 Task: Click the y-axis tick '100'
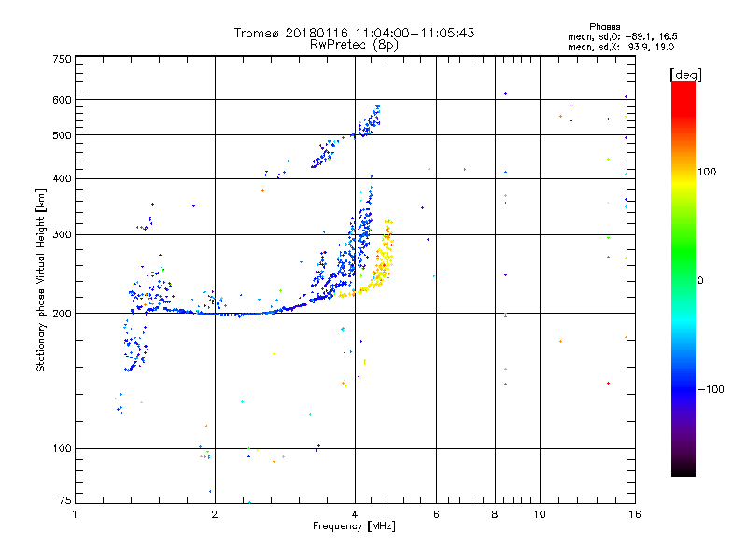pyautogui.click(x=62, y=449)
